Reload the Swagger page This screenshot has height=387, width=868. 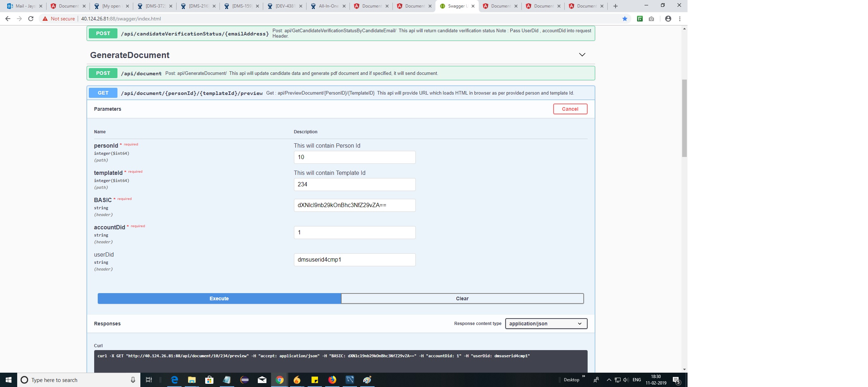tap(31, 19)
